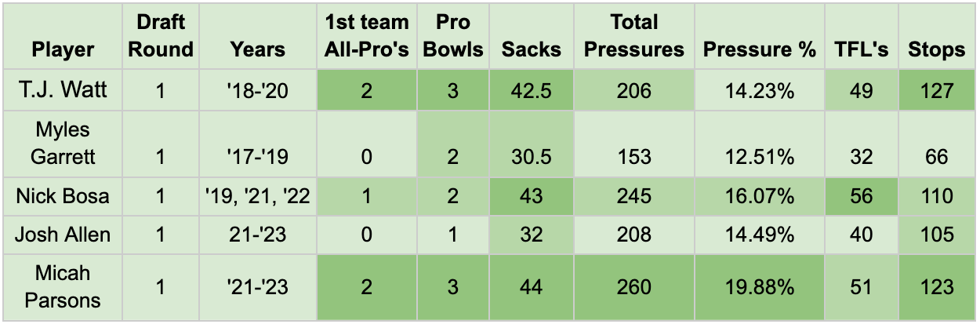The height and width of the screenshot is (324, 980).
Task: Click the Micah Parsons name cell
Action: click(x=63, y=286)
